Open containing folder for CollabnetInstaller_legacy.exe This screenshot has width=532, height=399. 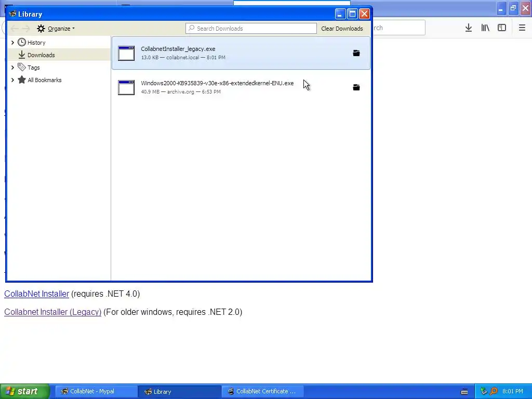356,54
